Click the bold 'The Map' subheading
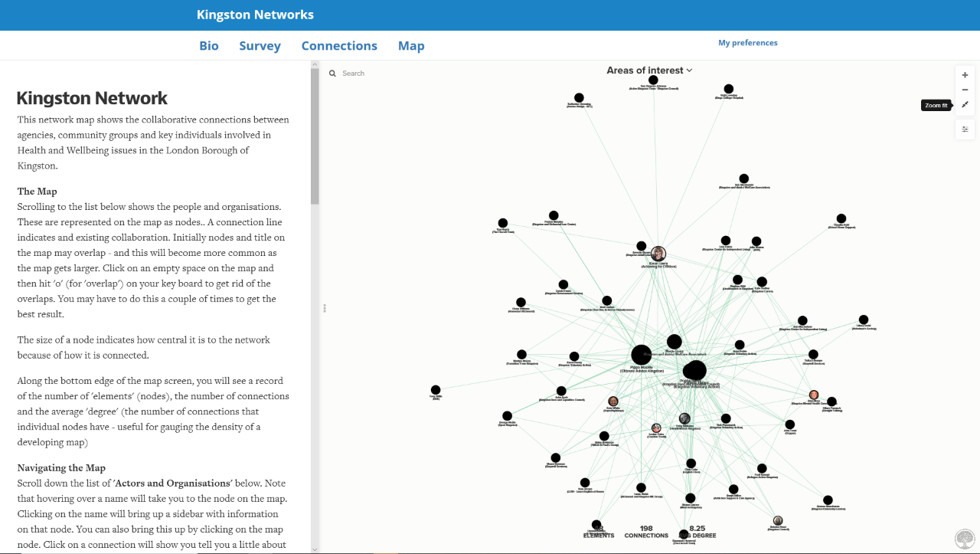The width and height of the screenshot is (980, 554). pos(38,192)
